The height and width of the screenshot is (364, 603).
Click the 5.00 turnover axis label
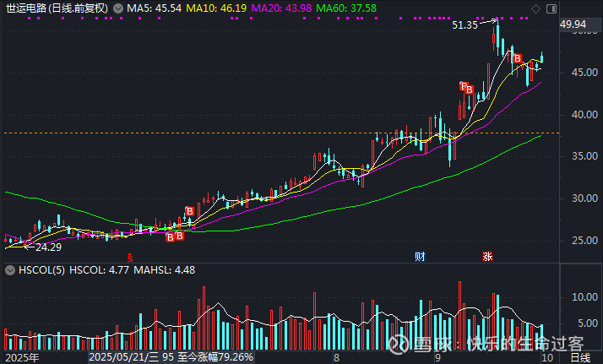588,323
